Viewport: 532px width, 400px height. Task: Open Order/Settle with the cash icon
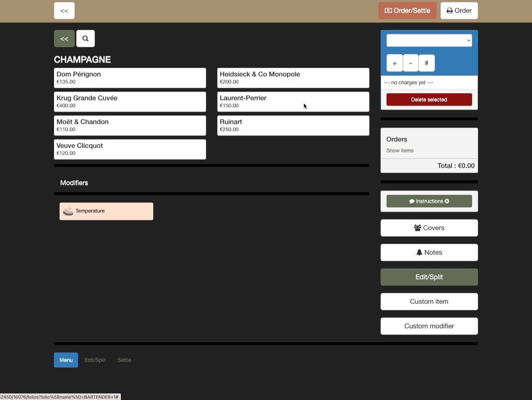[x=407, y=11]
